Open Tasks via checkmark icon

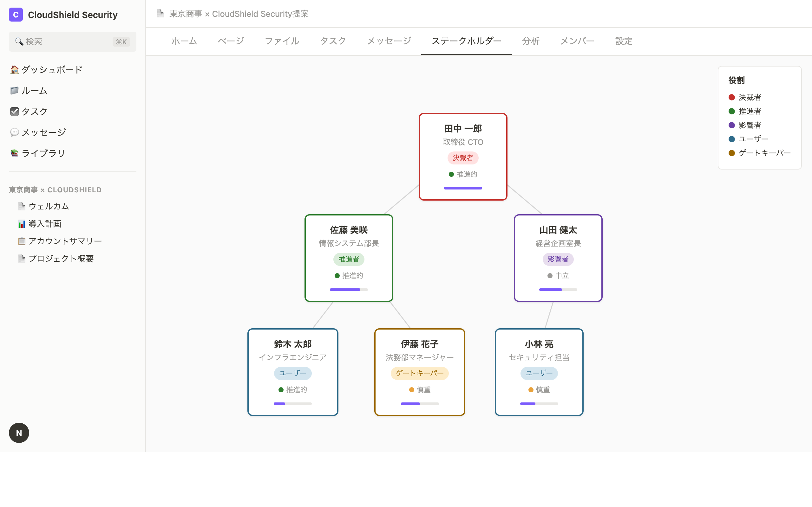click(14, 111)
